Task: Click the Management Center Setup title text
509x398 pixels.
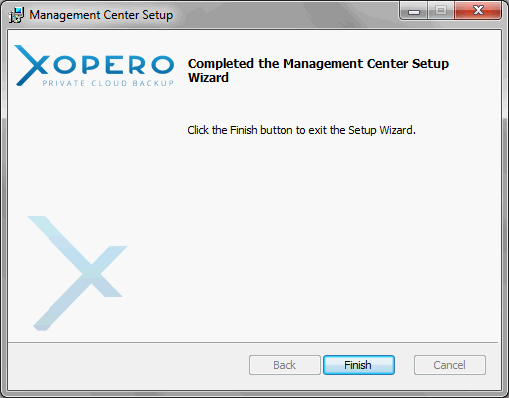Action: [x=101, y=15]
